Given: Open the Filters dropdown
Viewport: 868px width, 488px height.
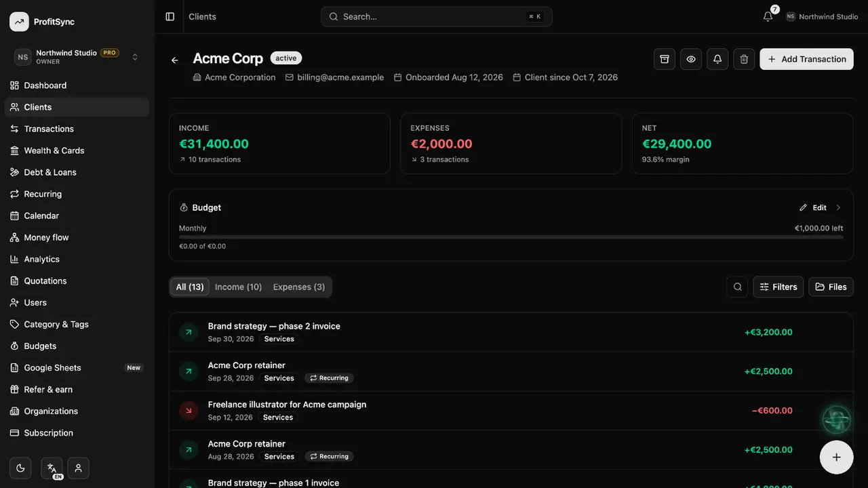Looking at the screenshot, I should click(778, 287).
